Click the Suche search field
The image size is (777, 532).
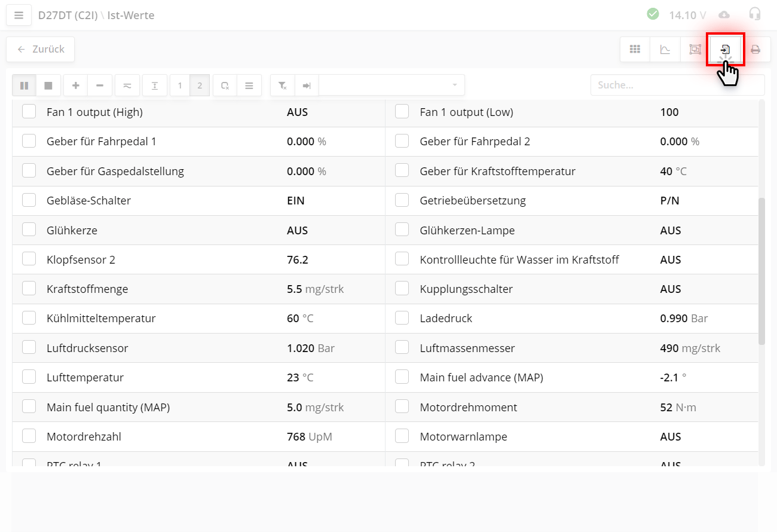(677, 85)
